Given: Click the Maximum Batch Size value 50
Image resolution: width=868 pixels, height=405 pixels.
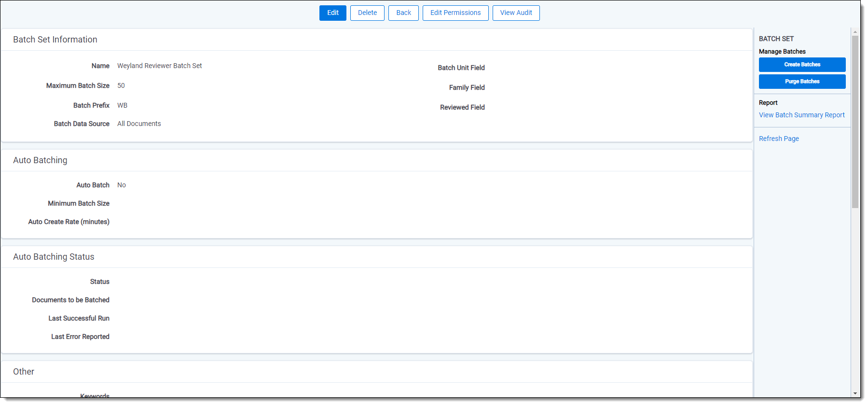Looking at the screenshot, I should pyautogui.click(x=121, y=85).
